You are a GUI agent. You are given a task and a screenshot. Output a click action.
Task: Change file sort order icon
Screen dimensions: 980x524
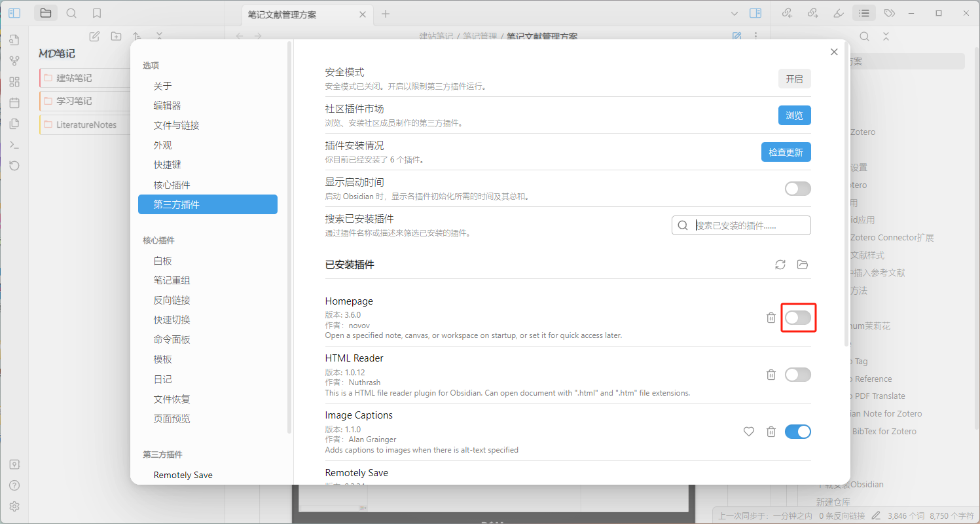pos(137,37)
